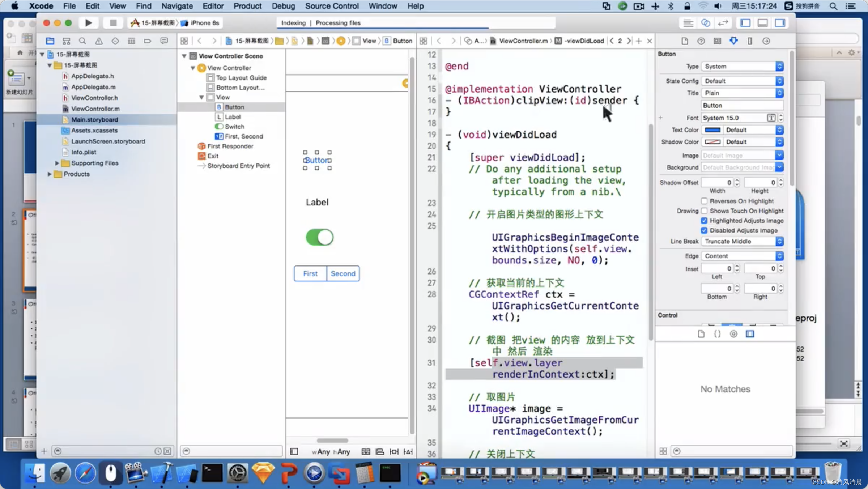This screenshot has height=489, width=868.
Task: Expand the View node in outline
Action: pyautogui.click(x=201, y=97)
